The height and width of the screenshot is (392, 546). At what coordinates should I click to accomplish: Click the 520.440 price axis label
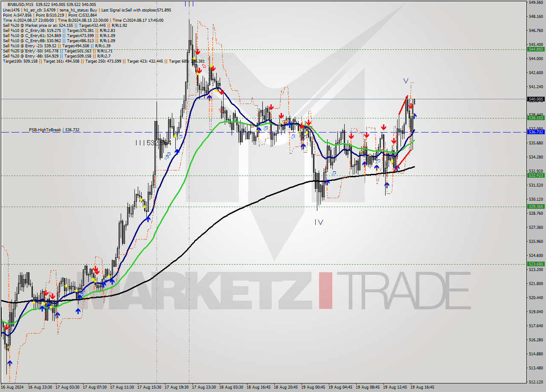(535, 297)
